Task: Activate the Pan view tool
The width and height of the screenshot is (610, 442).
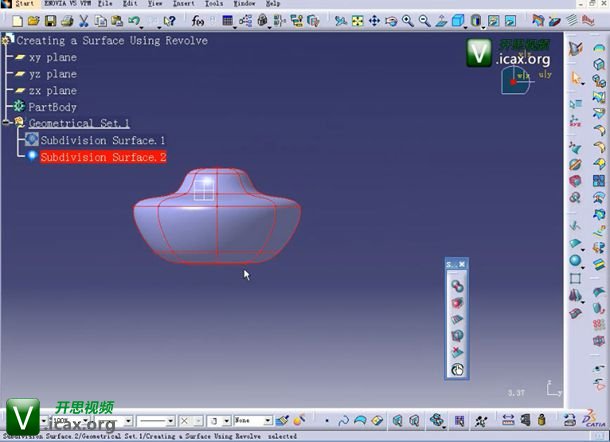Action: click(374, 20)
